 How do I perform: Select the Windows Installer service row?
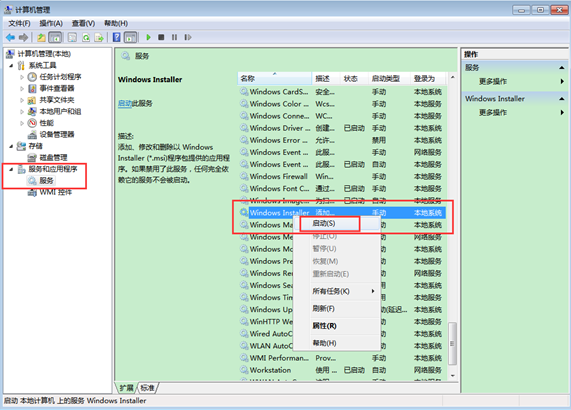[x=342, y=213]
